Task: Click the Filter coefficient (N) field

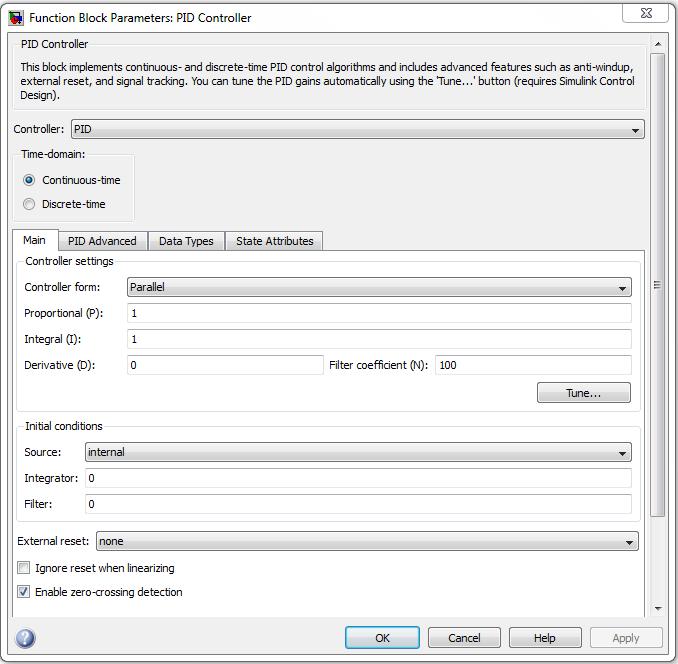Action: [x=533, y=365]
